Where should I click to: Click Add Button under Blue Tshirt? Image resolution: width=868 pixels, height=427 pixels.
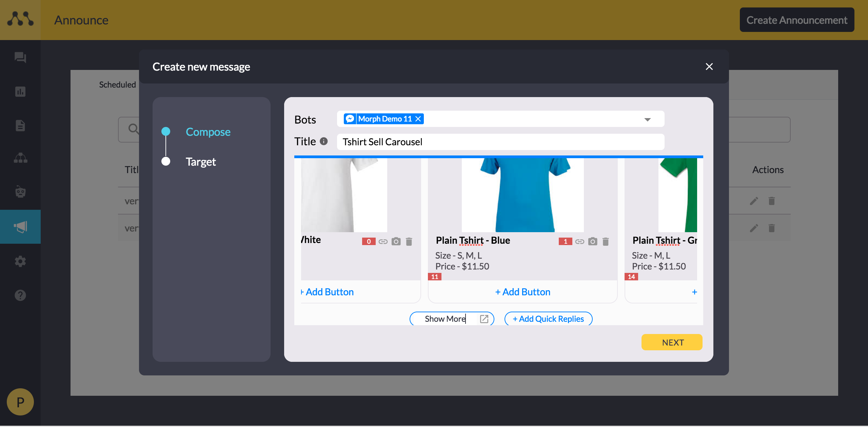click(522, 292)
